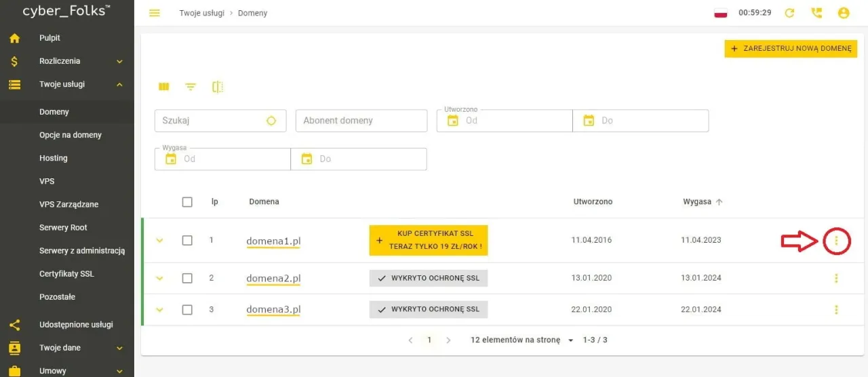This screenshot has height=377, width=868.
Task: Expand the domena1.pl row details chevron
Action: pos(160,240)
